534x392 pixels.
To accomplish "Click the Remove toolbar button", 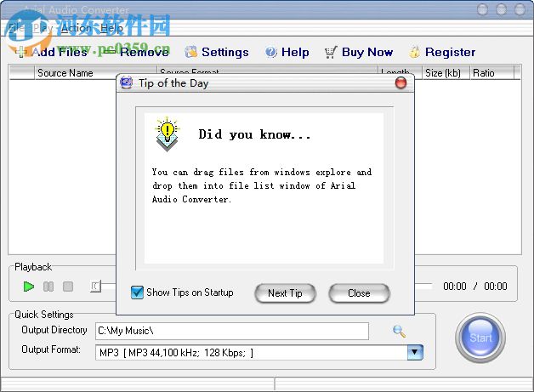I will [x=135, y=52].
